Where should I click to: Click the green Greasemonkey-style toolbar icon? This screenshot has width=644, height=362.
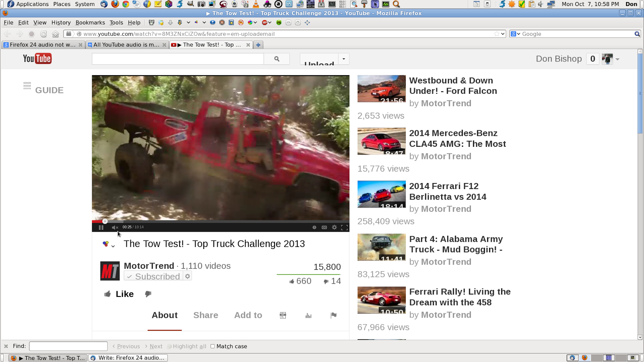(279, 23)
